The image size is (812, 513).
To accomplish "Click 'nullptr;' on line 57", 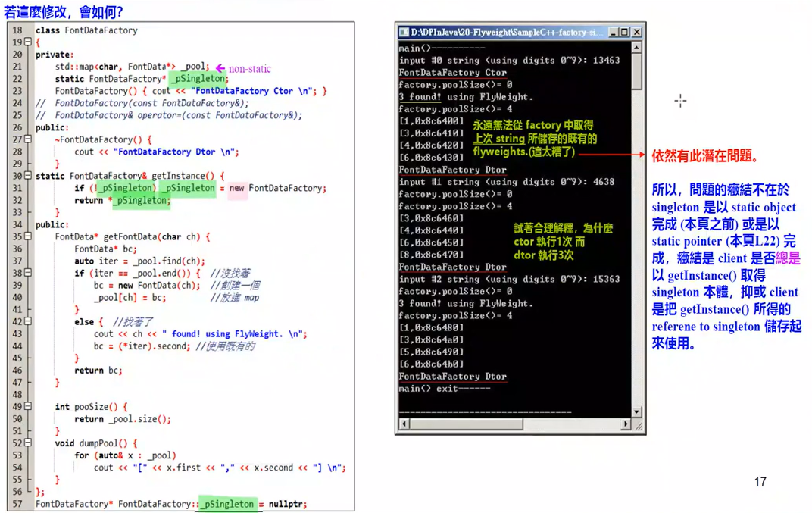I will point(287,504).
